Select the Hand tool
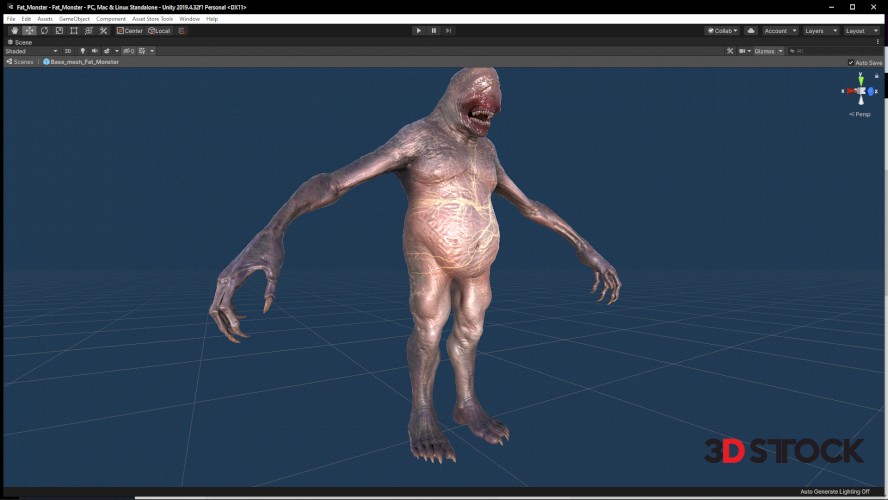 coord(15,31)
